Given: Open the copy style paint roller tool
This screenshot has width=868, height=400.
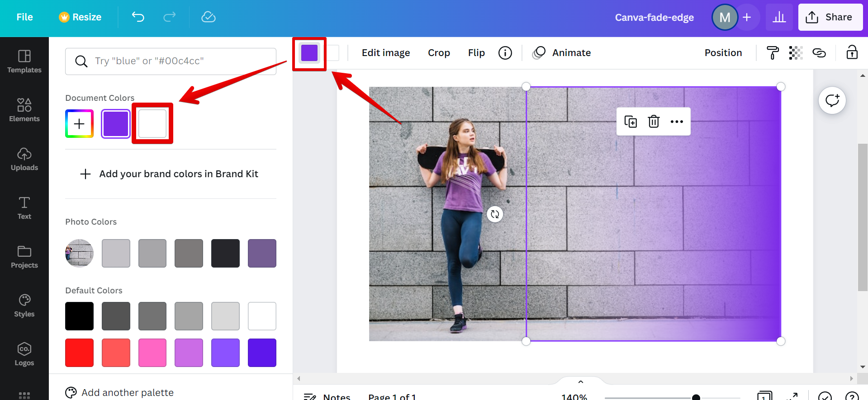Looking at the screenshot, I should (x=773, y=53).
